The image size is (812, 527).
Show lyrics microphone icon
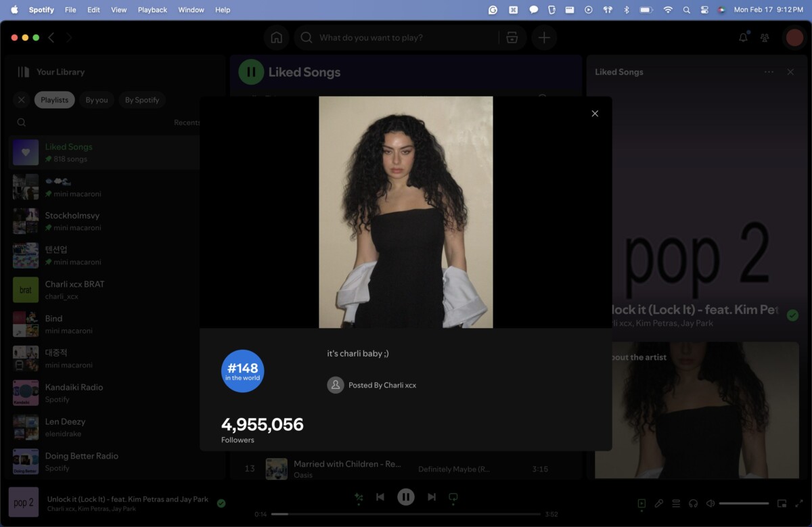pos(658,503)
